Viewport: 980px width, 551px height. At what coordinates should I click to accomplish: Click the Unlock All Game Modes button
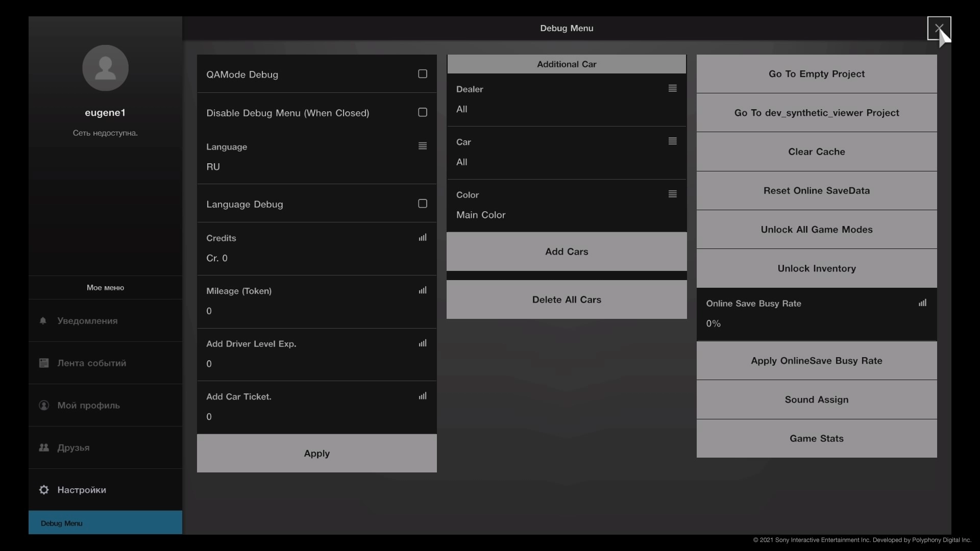[x=817, y=230]
